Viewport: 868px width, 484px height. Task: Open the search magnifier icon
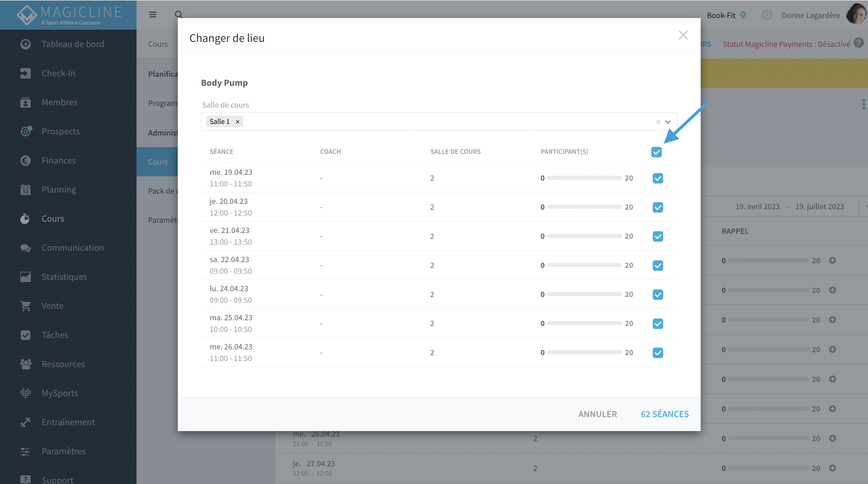(x=179, y=15)
